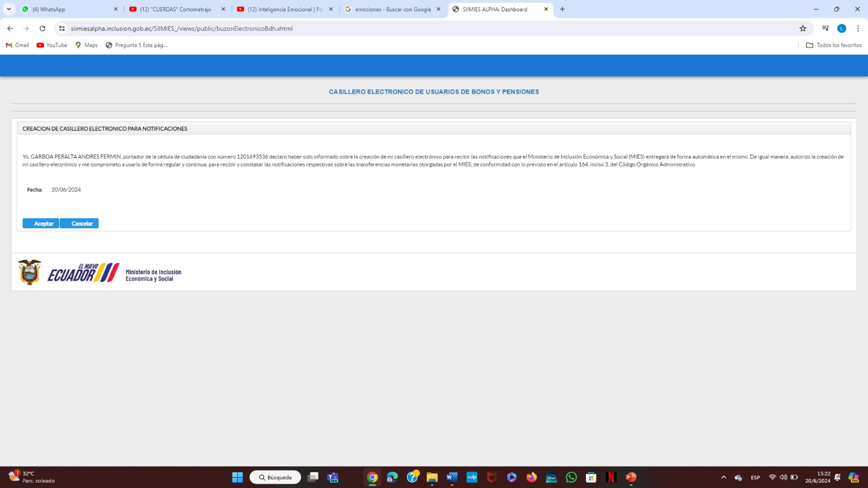868x488 pixels.
Task: Go back using the browser back arrow
Action: [10, 28]
